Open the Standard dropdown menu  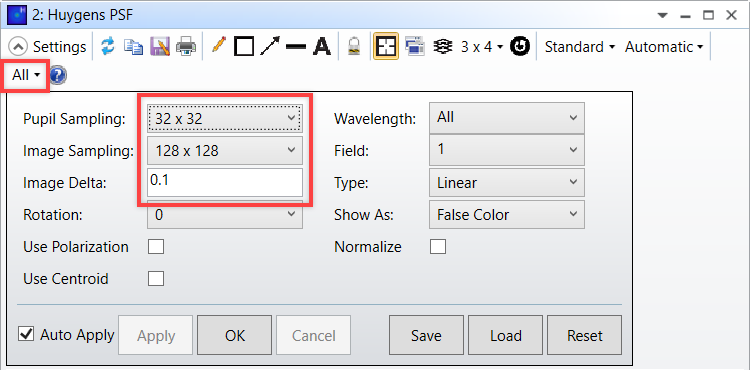coord(580,47)
